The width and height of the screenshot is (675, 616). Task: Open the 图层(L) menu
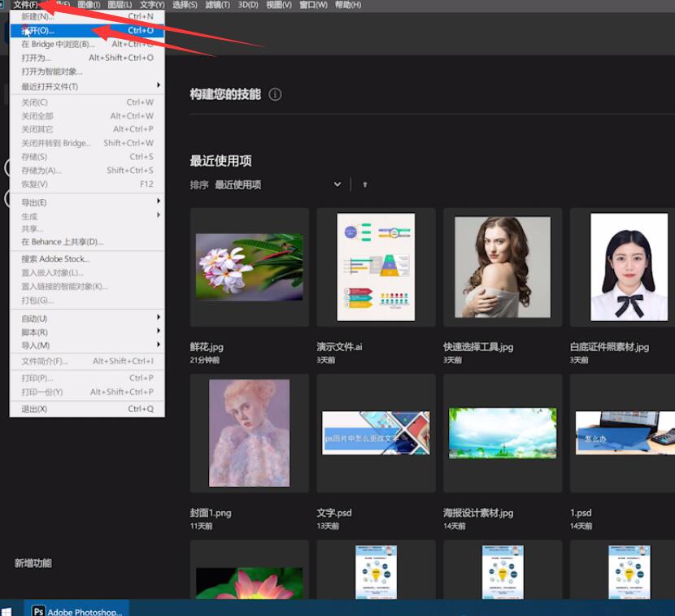click(120, 5)
